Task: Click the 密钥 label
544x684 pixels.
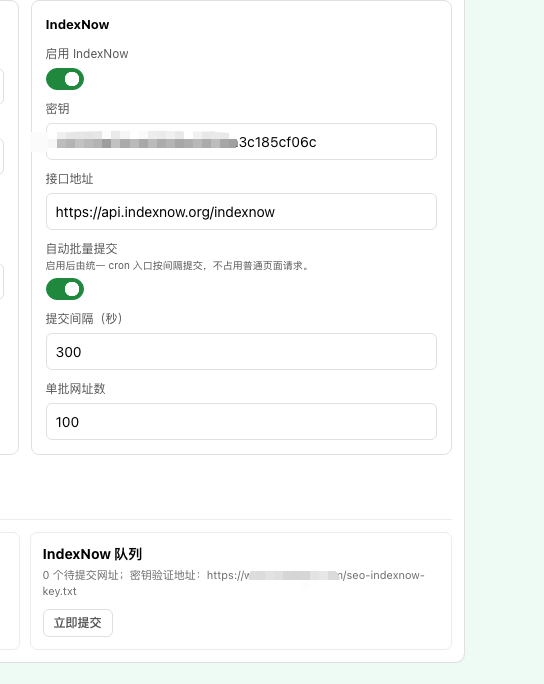Action: (x=57, y=109)
